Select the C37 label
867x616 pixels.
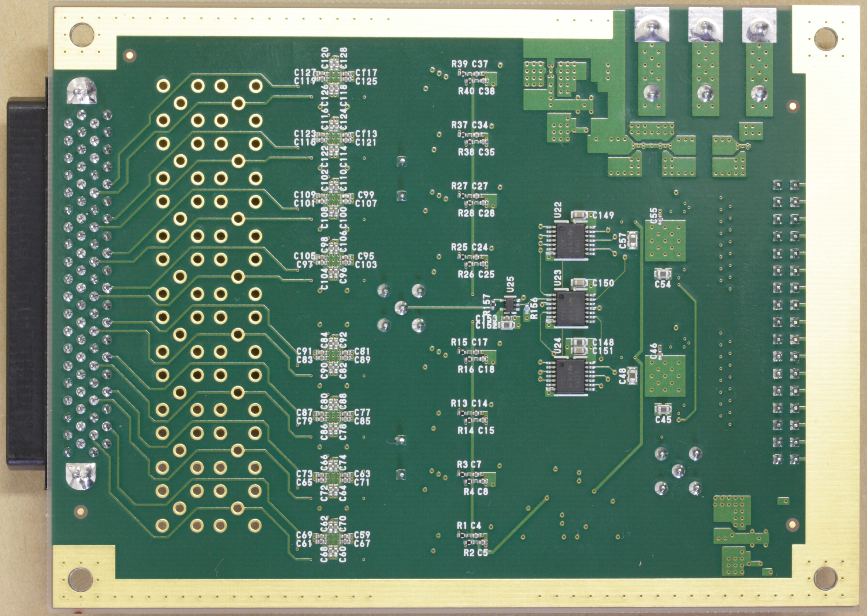(480, 64)
